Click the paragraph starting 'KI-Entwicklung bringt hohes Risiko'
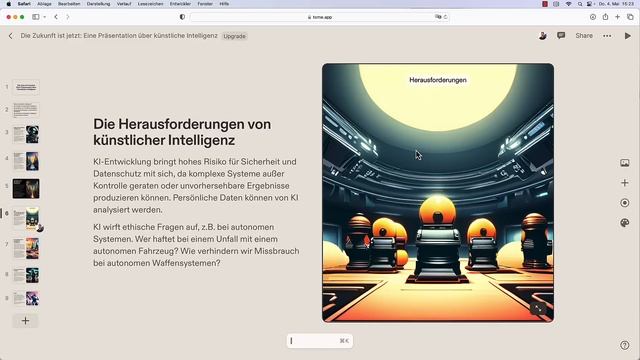Screen dimensions: 640x360 (x=196, y=186)
